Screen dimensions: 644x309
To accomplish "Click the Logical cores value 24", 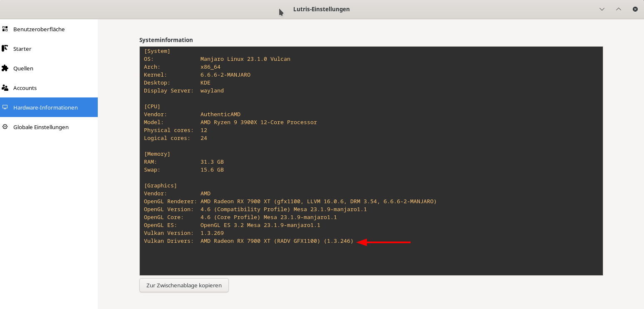I will (x=204, y=138).
